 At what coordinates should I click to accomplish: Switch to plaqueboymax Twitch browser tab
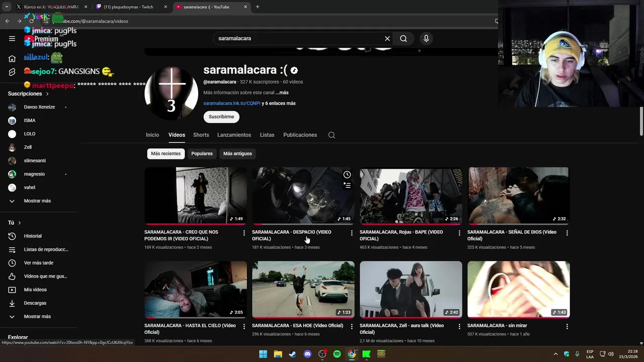[131, 7]
